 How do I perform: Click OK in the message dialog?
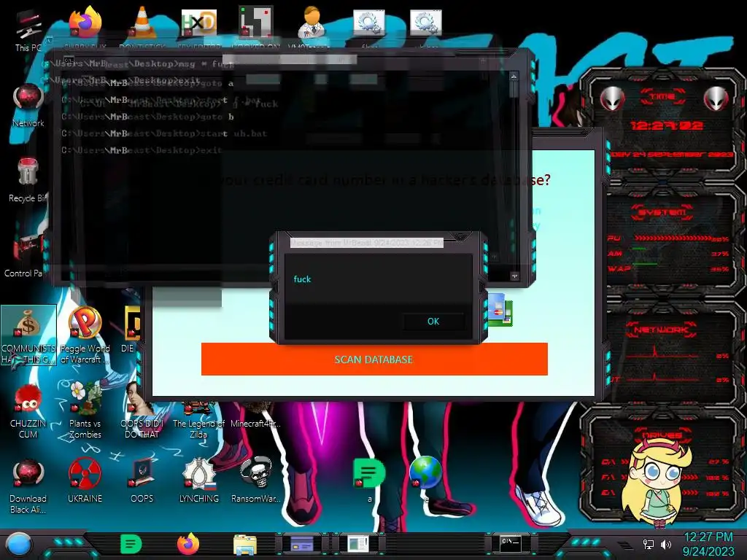tap(433, 322)
